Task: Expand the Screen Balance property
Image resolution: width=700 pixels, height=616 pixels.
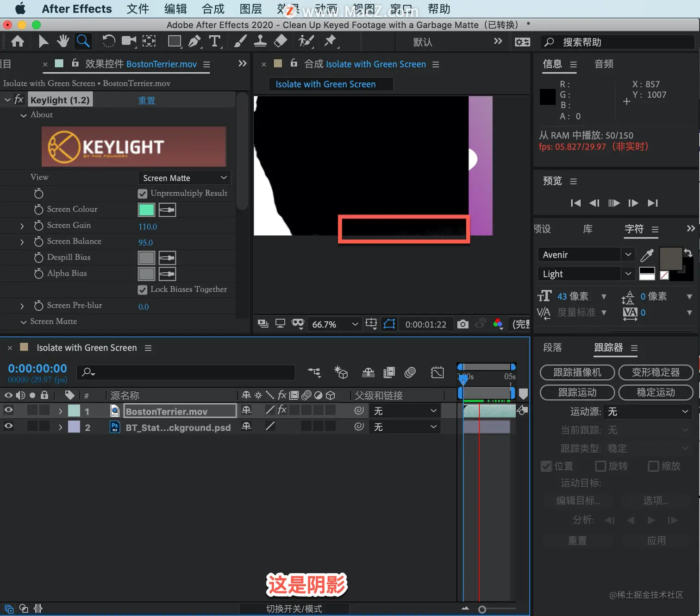Action: 22,242
